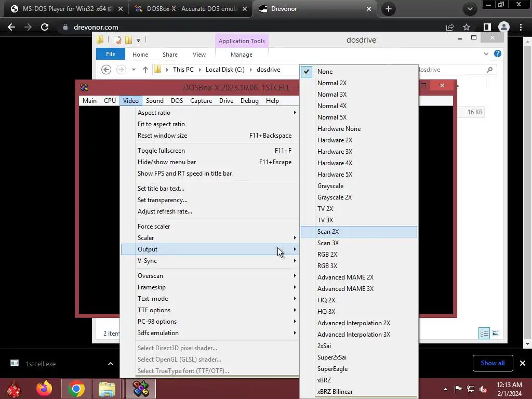Viewport: 532px width, 399px height.
Task: Switch Explorer to details view icon
Action: 484,333
